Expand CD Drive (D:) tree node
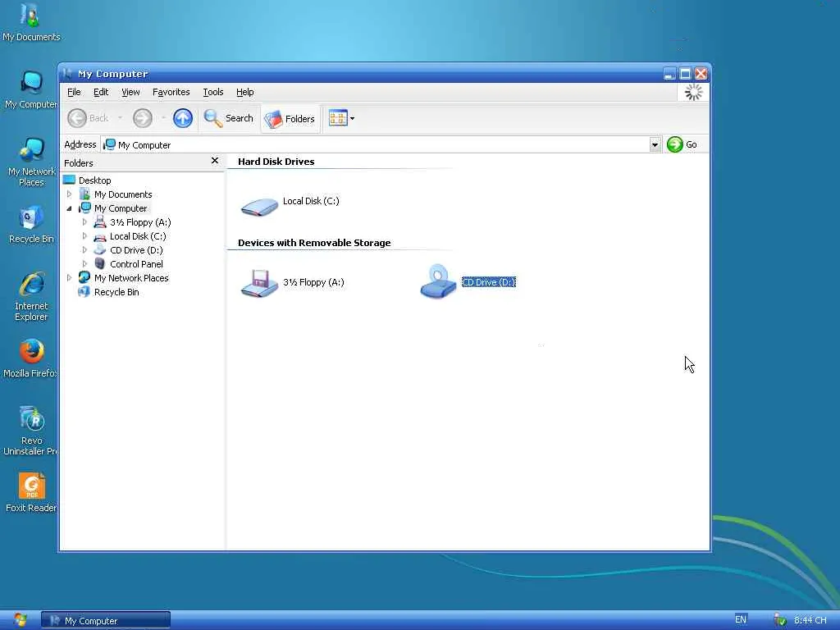The image size is (840, 630). tap(84, 249)
